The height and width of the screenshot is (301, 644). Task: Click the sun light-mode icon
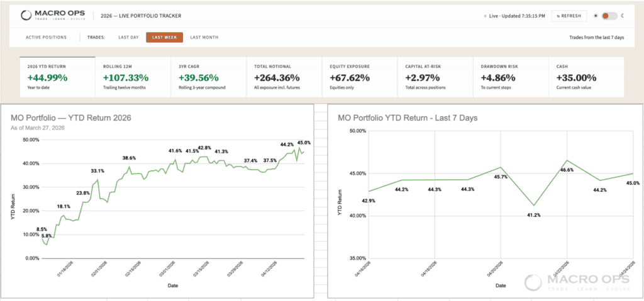click(594, 16)
